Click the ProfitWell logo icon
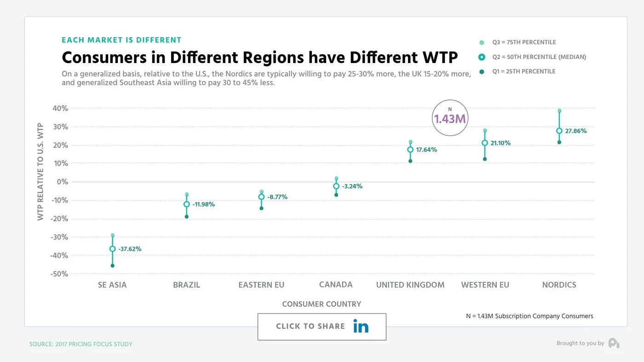Image resolution: width=644 pixels, height=362 pixels. pos(614,343)
